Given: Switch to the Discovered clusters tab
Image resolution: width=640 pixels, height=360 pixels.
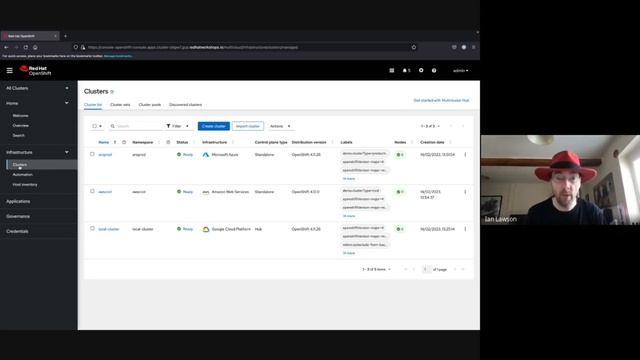Looking at the screenshot, I should (185, 105).
